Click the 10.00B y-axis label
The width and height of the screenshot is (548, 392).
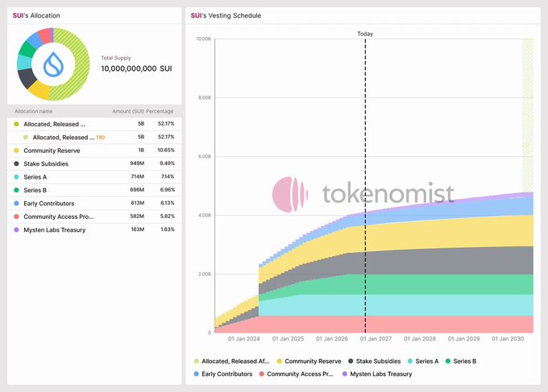click(203, 39)
